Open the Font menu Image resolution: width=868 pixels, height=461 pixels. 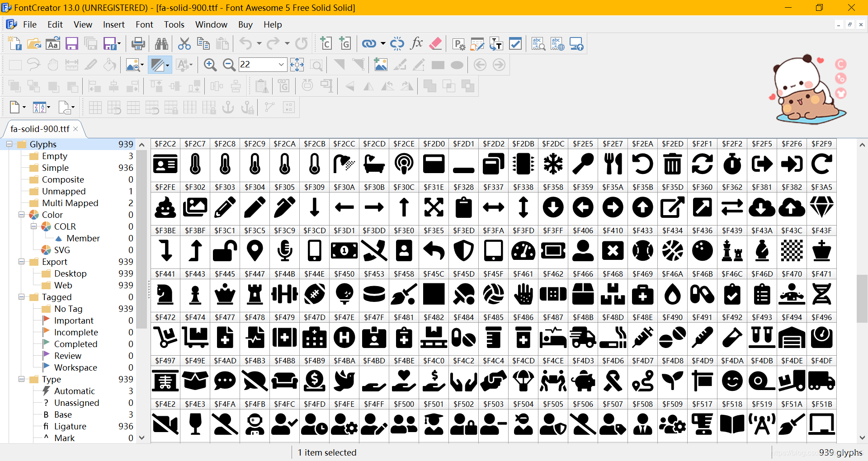(x=144, y=24)
